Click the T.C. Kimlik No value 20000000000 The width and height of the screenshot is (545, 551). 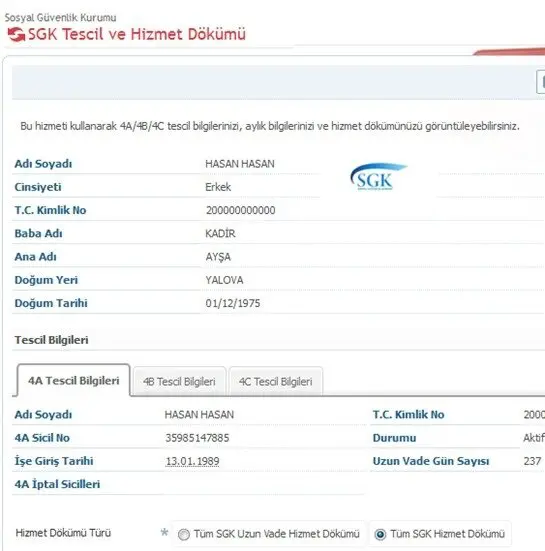coord(241,210)
